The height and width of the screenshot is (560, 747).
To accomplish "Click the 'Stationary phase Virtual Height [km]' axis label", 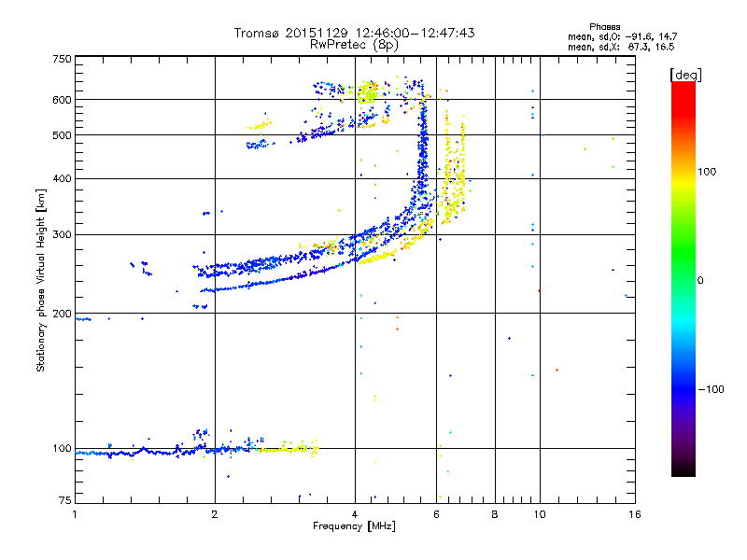I will pyautogui.click(x=40, y=281).
